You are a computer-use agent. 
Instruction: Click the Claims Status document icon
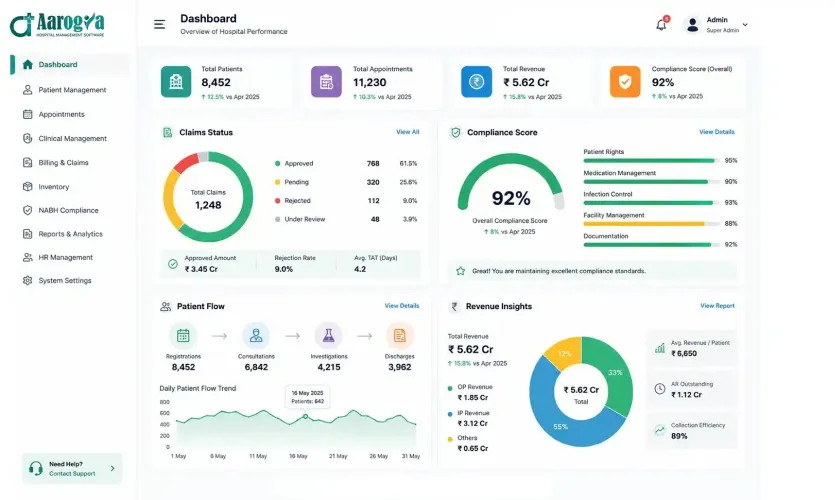[x=167, y=133]
